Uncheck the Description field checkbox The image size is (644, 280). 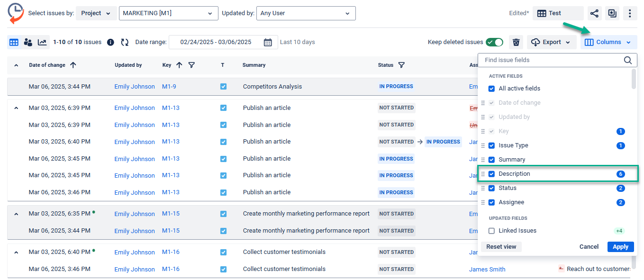491,174
